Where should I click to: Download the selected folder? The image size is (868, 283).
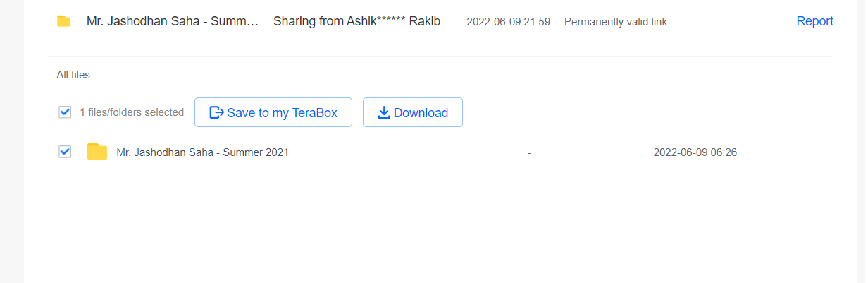click(413, 112)
